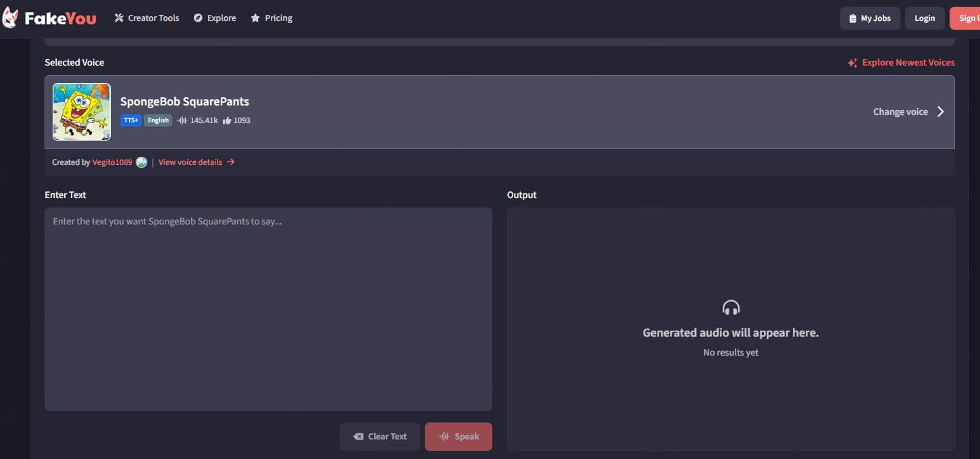The width and height of the screenshot is (980, 459).
Task: Click the Explore compass icon
Action: click(x=198, y=18)
